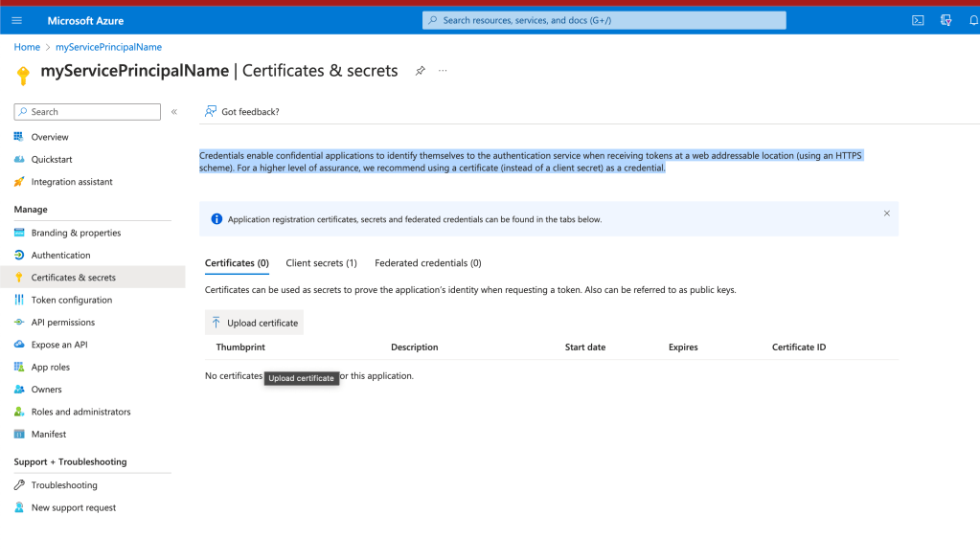
Task: Click the App roles icon
Action: [x=19, y=367]
